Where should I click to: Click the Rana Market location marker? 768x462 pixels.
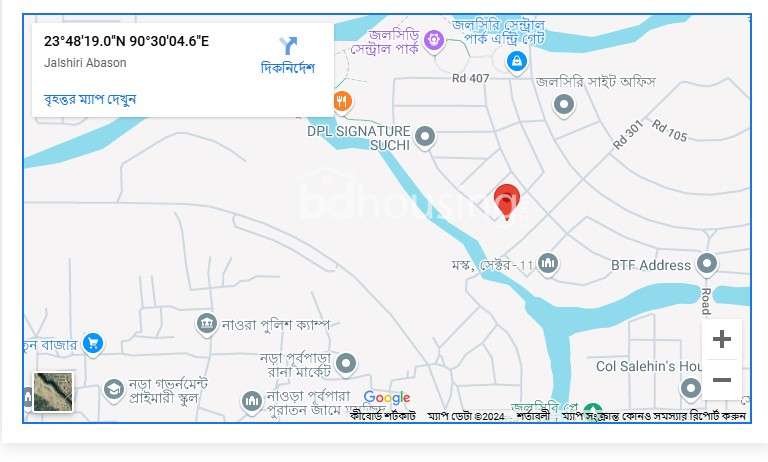pyautogui.click(x=346, y=365)
